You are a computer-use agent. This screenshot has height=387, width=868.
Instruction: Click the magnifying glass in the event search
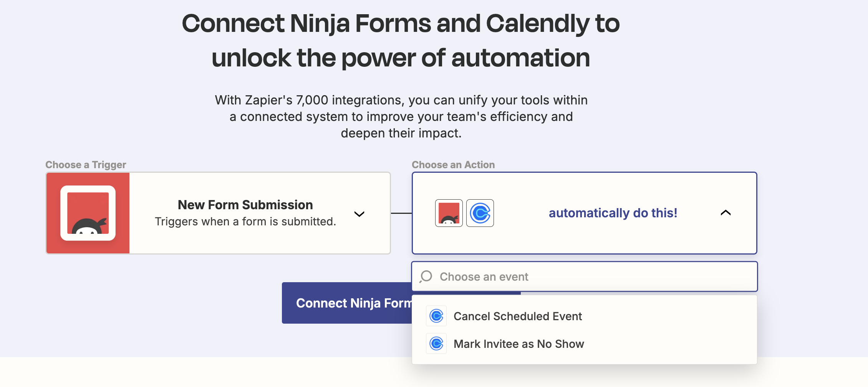pyautogui.click(x=426, y=276)
